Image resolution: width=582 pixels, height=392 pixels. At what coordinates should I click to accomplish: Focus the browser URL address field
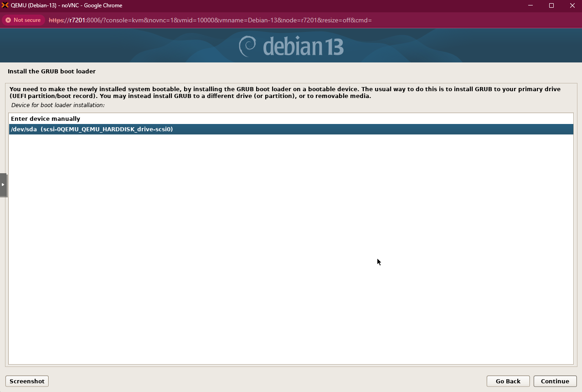pos(210,20)
